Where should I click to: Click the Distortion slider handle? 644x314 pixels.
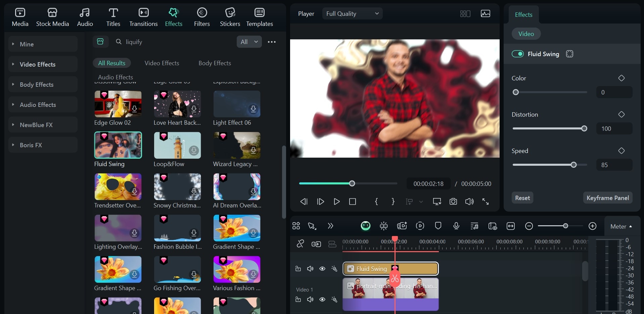584,128
